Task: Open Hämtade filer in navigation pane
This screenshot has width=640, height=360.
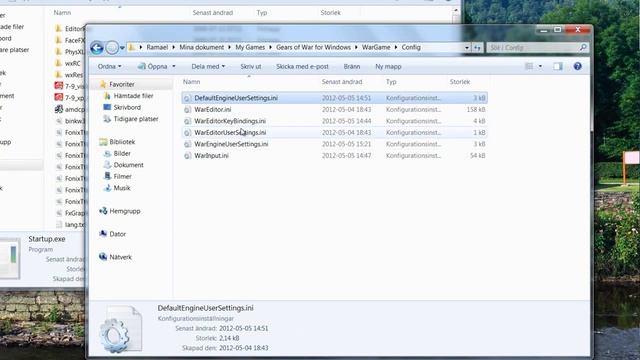Action: click(133, 96)
